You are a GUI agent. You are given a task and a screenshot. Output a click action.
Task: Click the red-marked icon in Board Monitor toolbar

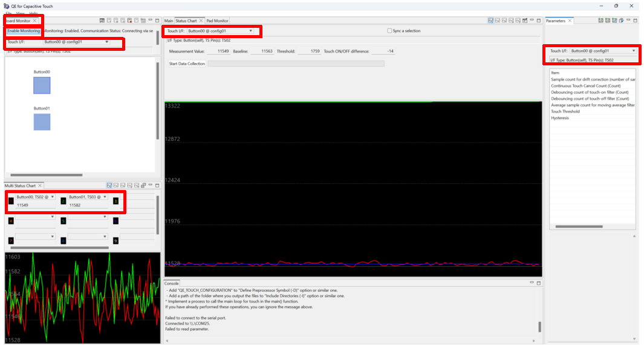(x=129, y=21)
